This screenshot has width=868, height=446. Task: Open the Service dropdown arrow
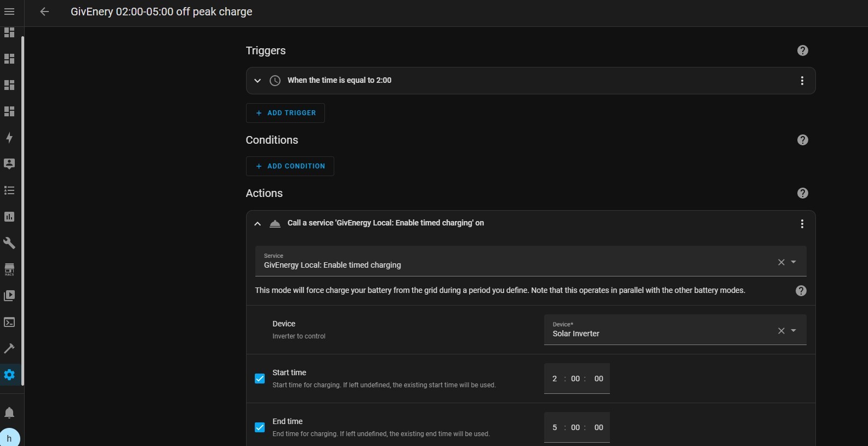pos(793,262)
